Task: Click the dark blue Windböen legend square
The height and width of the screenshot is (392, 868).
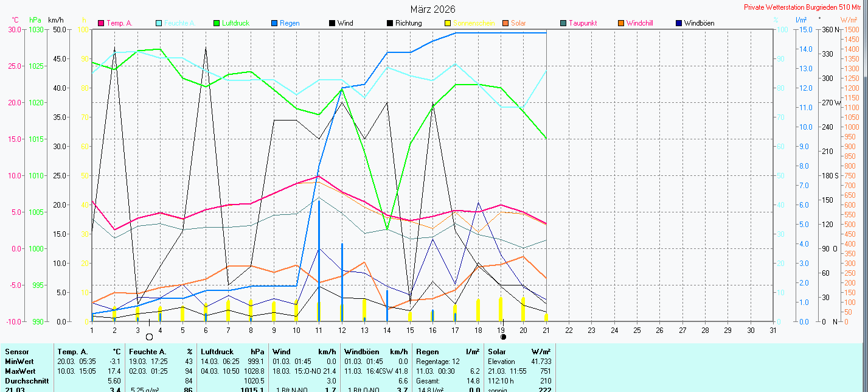Action: [679, 23]
